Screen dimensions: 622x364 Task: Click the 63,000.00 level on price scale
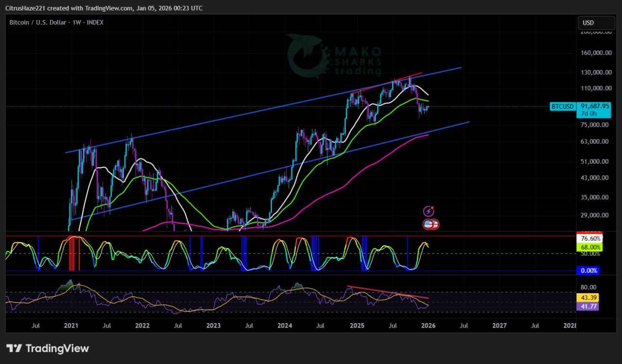[x=596, y=142]
